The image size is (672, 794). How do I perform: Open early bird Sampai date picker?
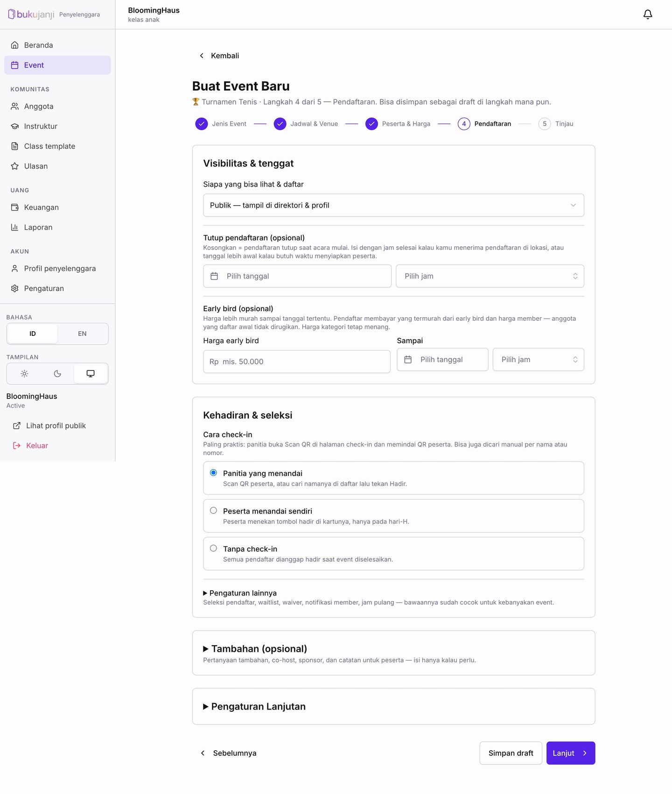point(442,360)
